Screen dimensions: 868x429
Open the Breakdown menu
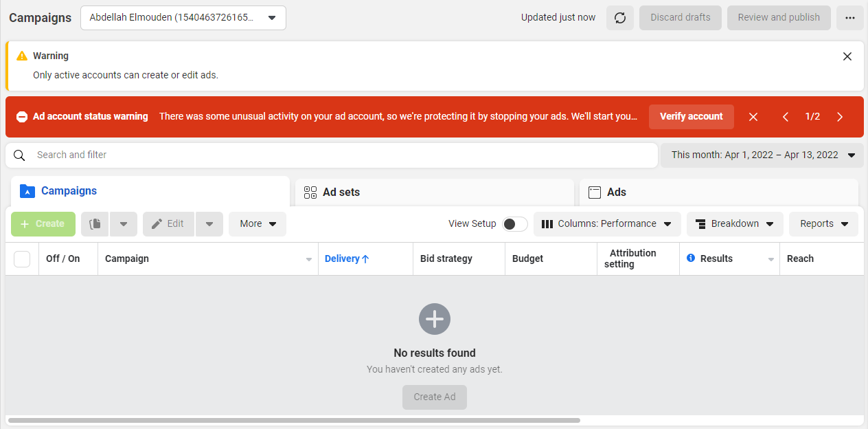(735, 224)
